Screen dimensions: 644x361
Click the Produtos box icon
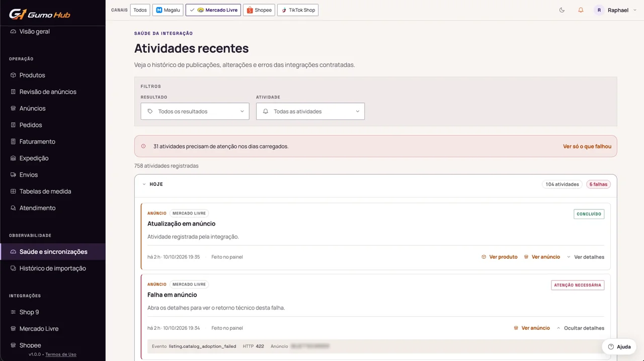(13, 75)
